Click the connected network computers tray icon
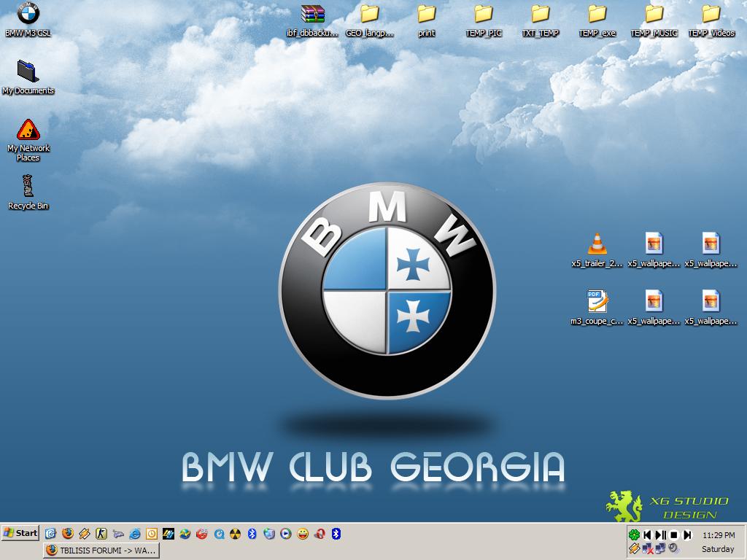The width and height of the screenshot is (747, 560). tap(660, 548)
